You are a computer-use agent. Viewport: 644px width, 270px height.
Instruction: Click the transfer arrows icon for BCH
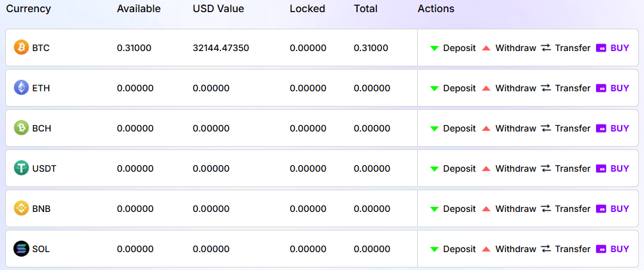[x=546, y=128]
